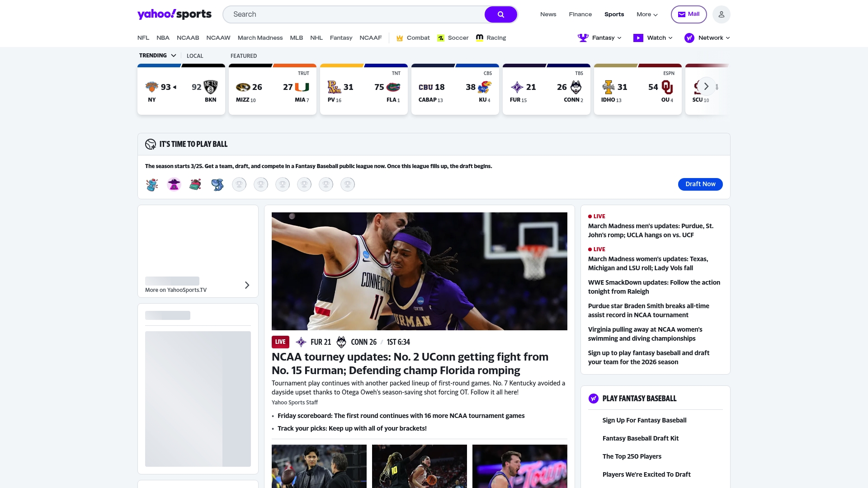This screenshot has height=488, width=868.
Task: Open the Finance menu item
Action: (x=580, y=14)
